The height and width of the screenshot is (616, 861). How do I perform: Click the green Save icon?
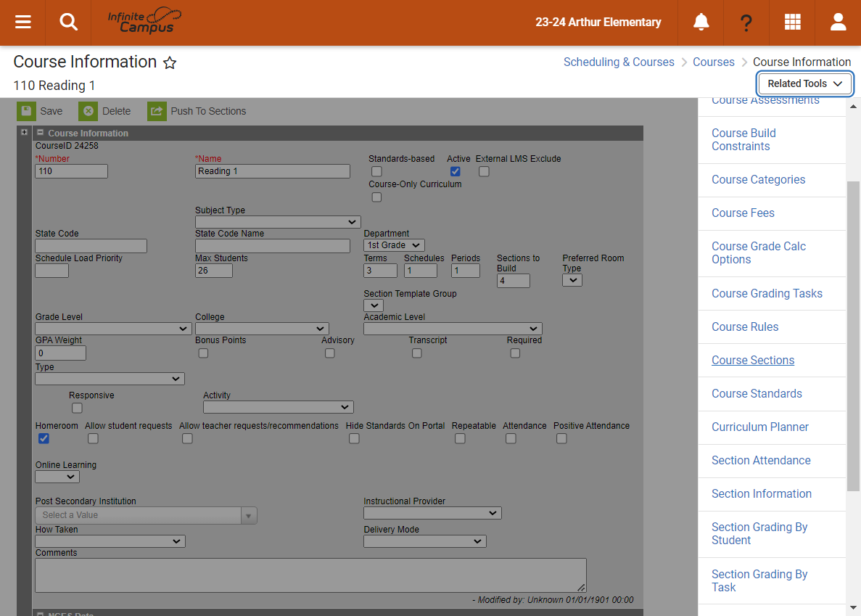click(x=26, y=111)
